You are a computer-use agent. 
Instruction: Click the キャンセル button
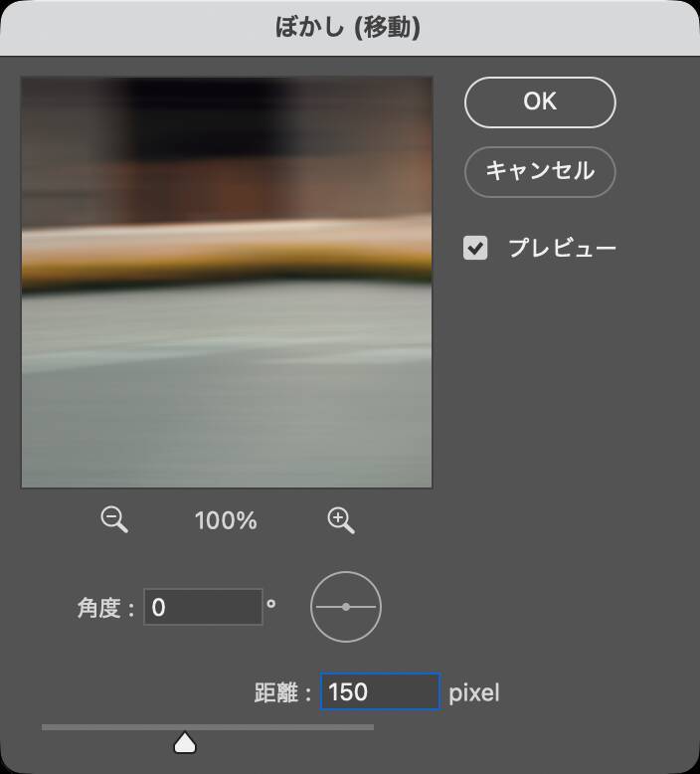point(540,172)
